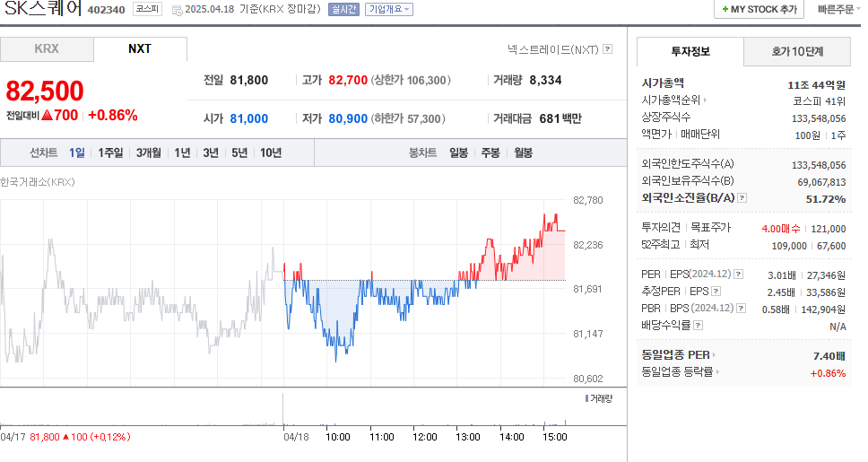Click the 상한가 106,300 upper limit text

(x=411, y=81)
